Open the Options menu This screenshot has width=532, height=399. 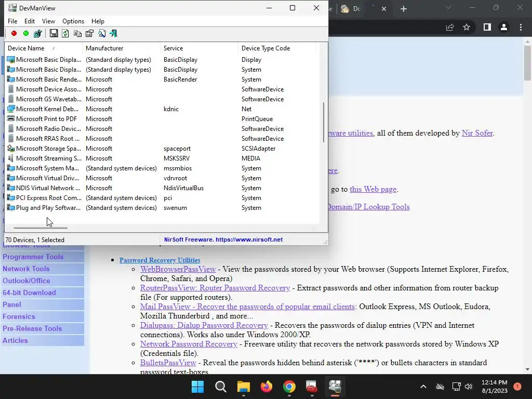pos(73,21)
